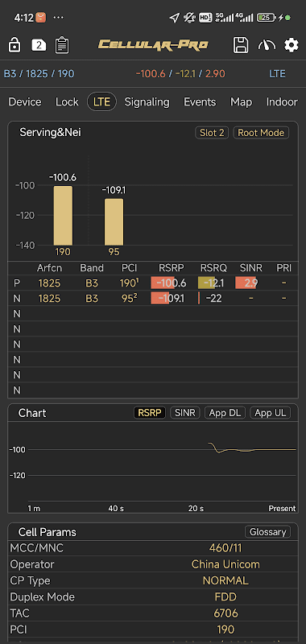This screenshot has width=306, height=644.
Task: Tap the battery indicator in status bar
Action: click(267, 18)
